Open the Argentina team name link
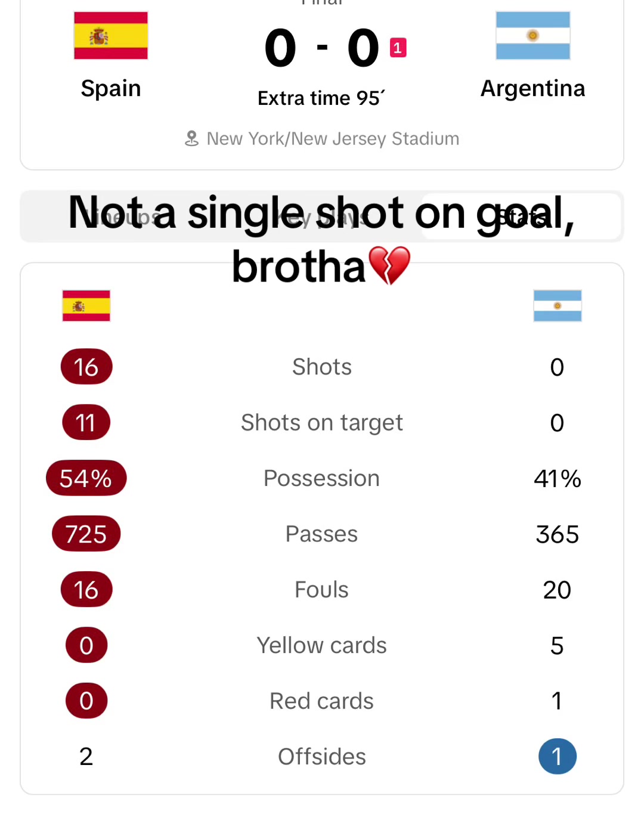 pos(533,88)
